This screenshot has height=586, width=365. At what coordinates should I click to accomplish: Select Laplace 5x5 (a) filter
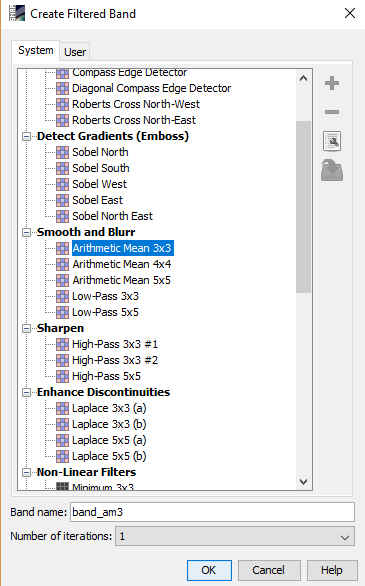(x=109, y=440)
